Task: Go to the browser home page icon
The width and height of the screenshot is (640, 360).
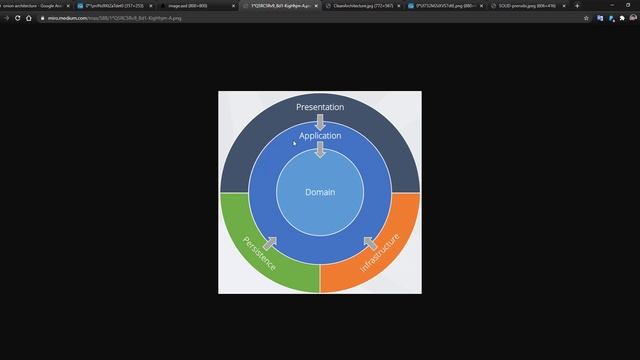Action: (x=29, y=18)
